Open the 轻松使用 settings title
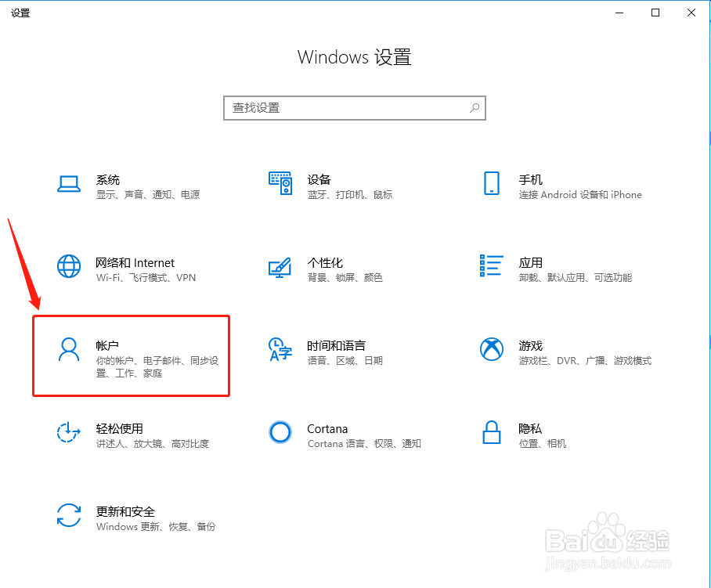This screenshot has width=711, height=588. click(120, 429)
